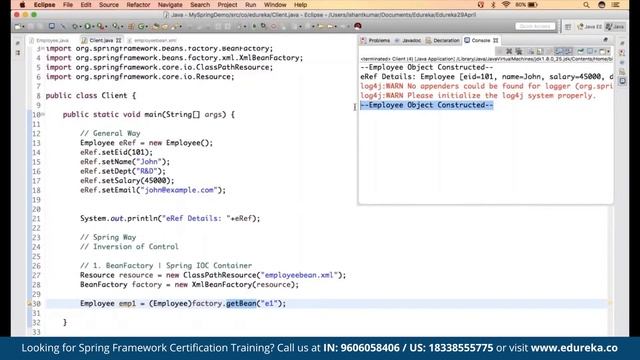The width and height of the screenshot is (640, 360).
Task: Collapse the main method fold at line 10
Action: click(x=43, y=115)
